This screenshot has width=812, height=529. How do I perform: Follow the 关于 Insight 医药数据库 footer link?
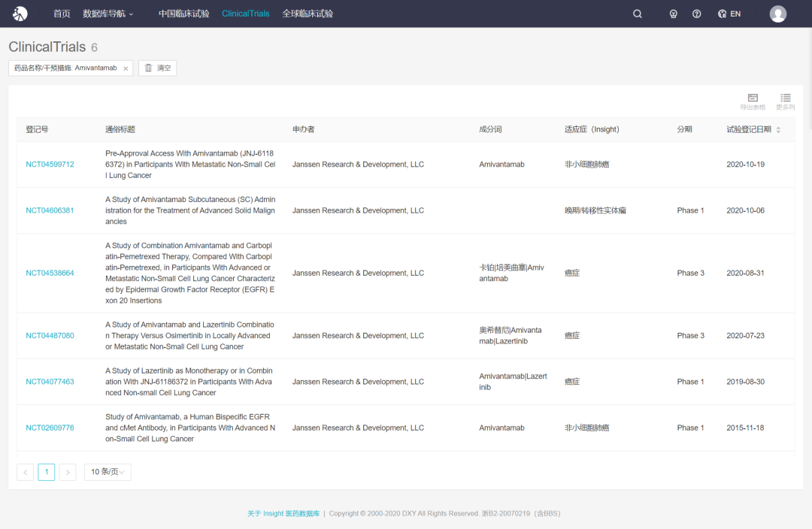click(283, 513)
